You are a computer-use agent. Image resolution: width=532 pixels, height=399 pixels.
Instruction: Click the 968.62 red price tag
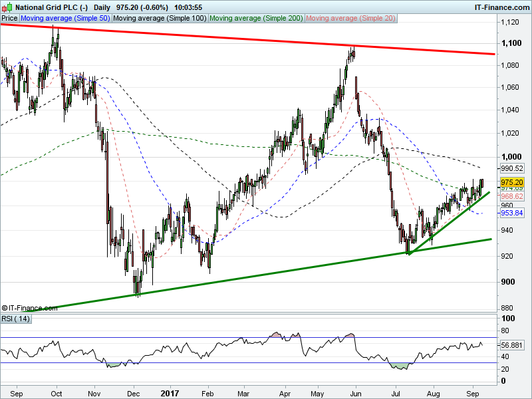click(x=512, y=196)
